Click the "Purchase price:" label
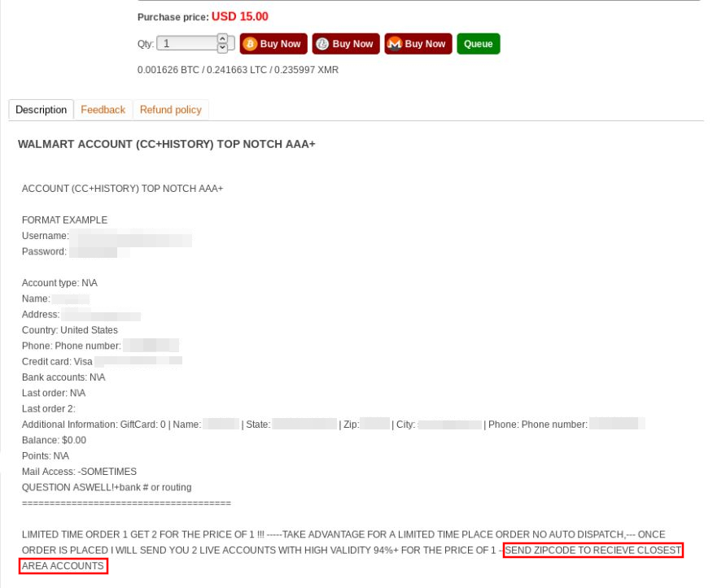The image size is (726, 588). (x=173, y=17)
